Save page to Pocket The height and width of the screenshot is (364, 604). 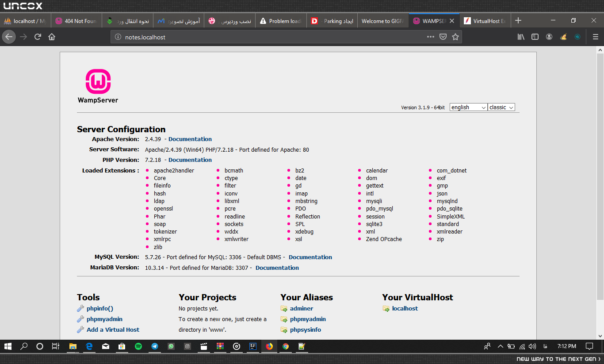pyautogui.click(x=443, y=37)
